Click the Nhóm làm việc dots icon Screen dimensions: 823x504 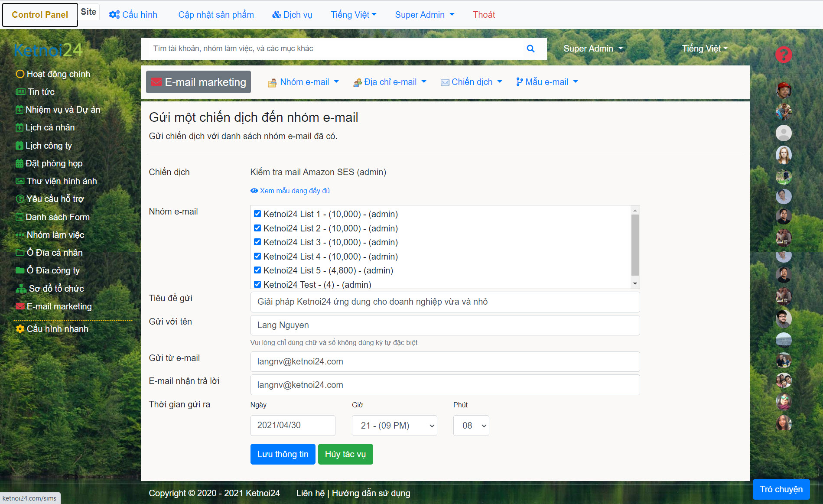tap(20, 235)
